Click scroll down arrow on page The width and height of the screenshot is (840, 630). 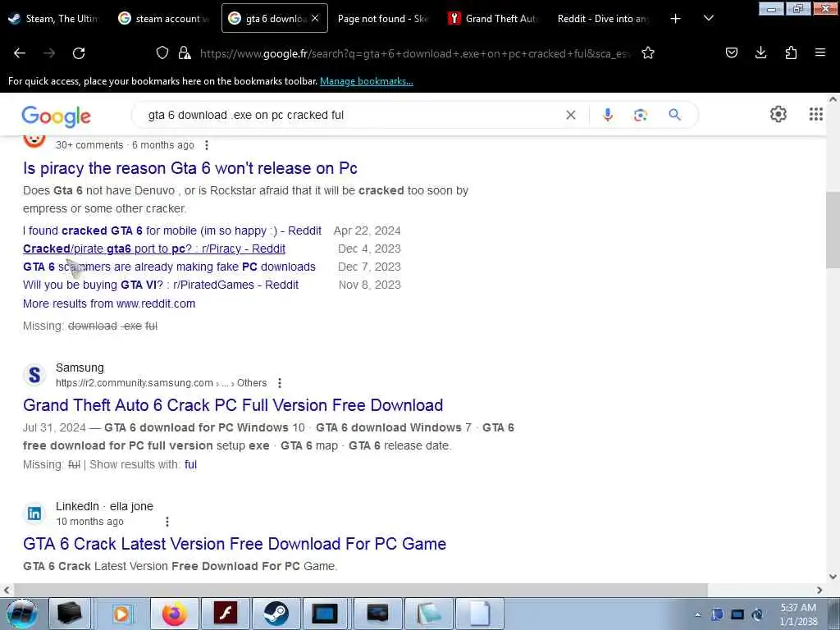tap(833, 577)
